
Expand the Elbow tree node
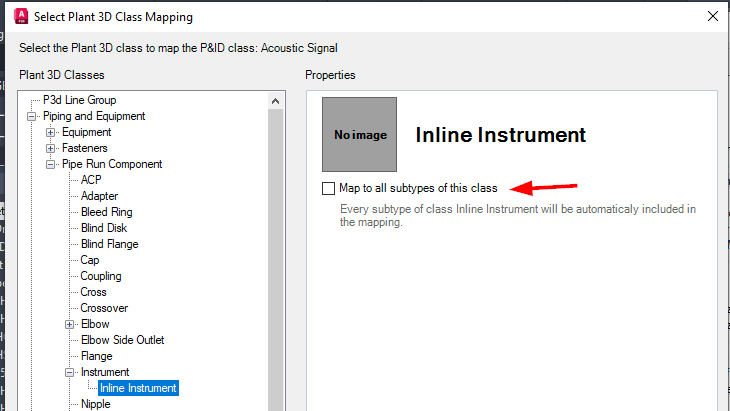click(x=70, y=324)
